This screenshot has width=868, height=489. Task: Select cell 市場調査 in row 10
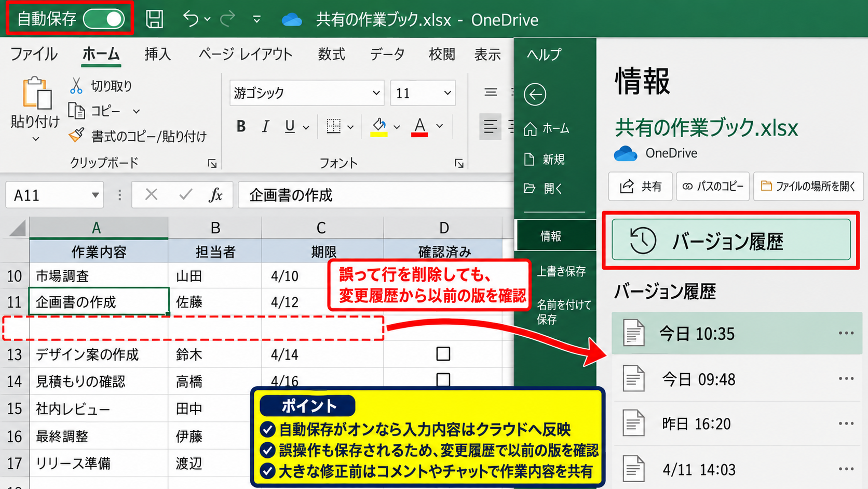(98, 276)
